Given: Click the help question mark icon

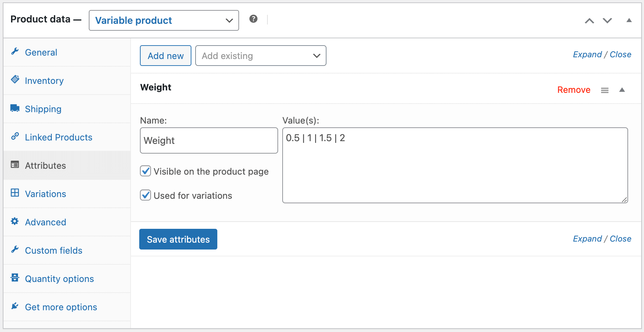Looking at the screenshot, I should 253,19.
